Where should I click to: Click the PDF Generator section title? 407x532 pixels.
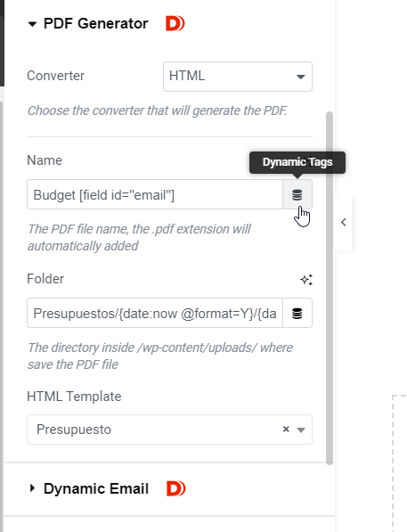coord(96,24)
